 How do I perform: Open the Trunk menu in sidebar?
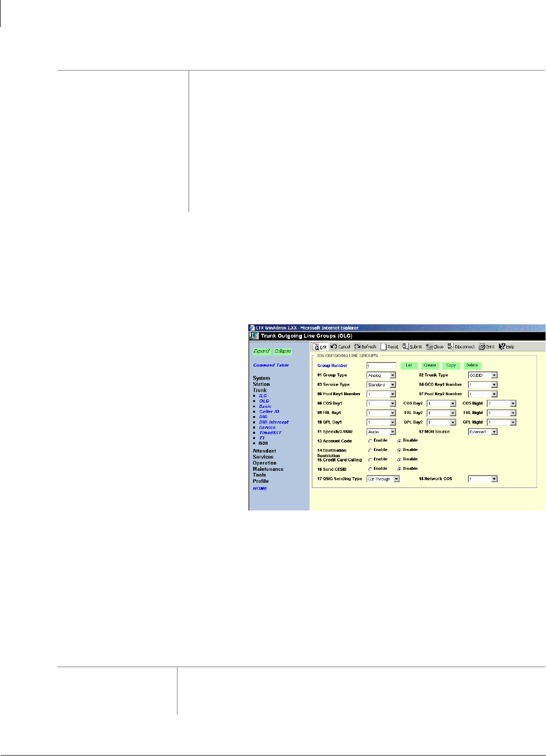(260, 391)
